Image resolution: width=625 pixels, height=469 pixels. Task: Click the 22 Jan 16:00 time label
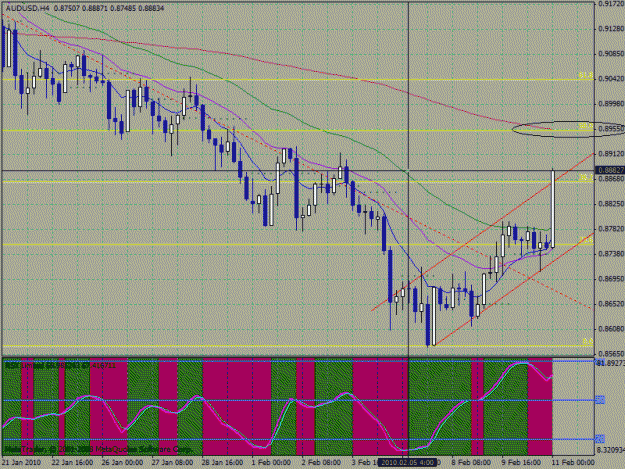72,463
